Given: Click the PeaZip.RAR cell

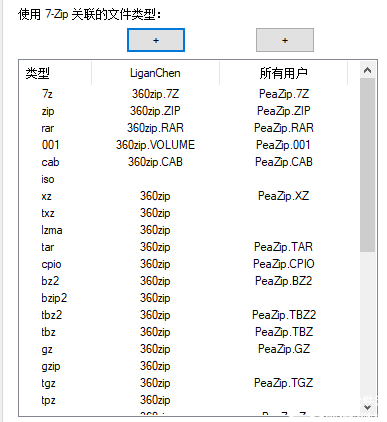Looking at the screenshot, I should [284, 128].
